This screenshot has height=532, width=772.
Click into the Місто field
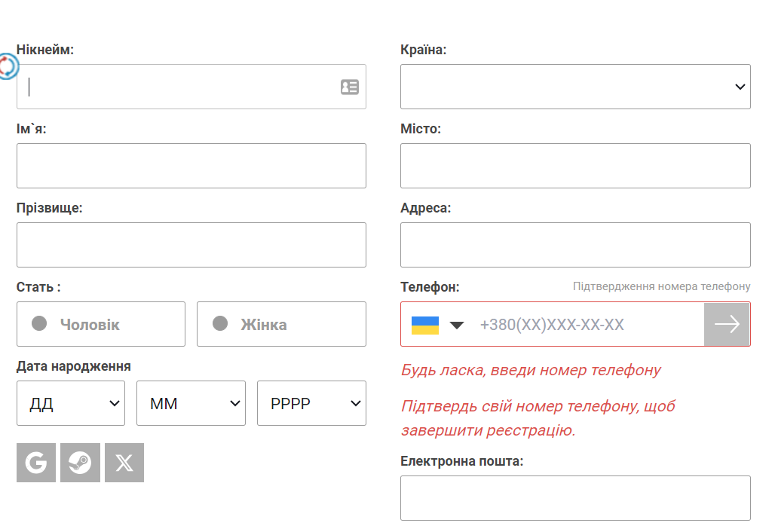(x=575, y=166)
